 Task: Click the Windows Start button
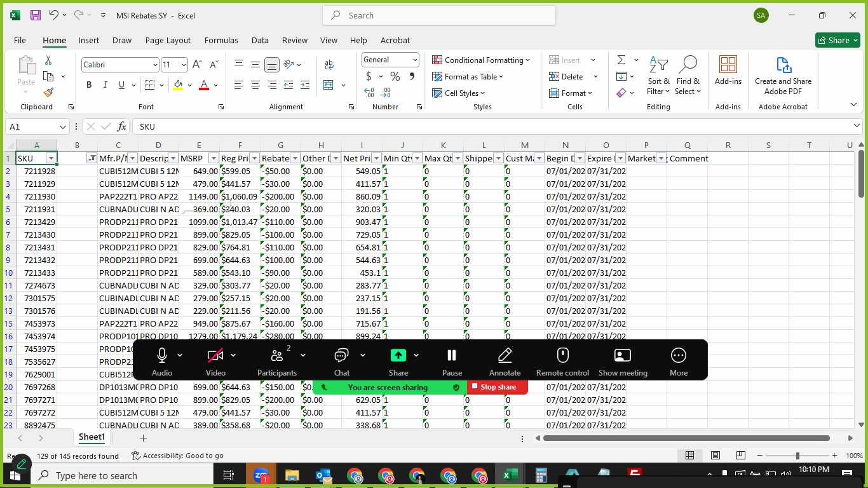pyautogui.click(x=14, y=475)
